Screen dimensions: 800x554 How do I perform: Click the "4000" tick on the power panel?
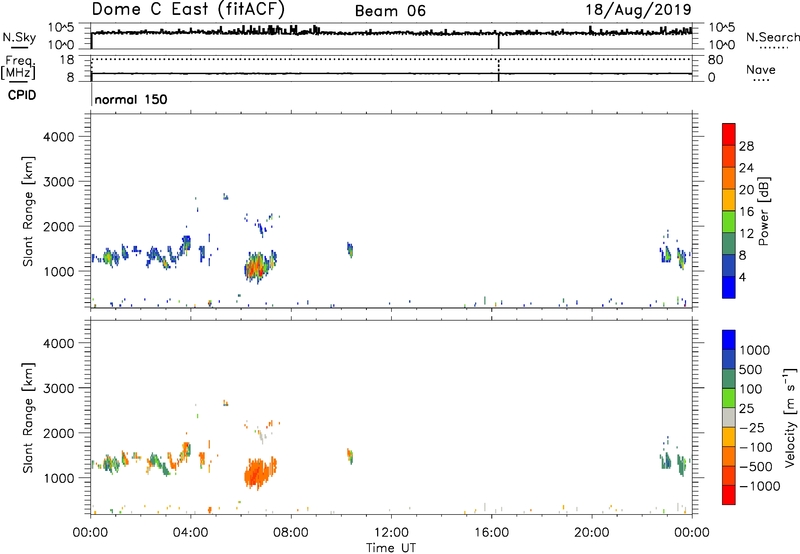(x=59, y=137)
